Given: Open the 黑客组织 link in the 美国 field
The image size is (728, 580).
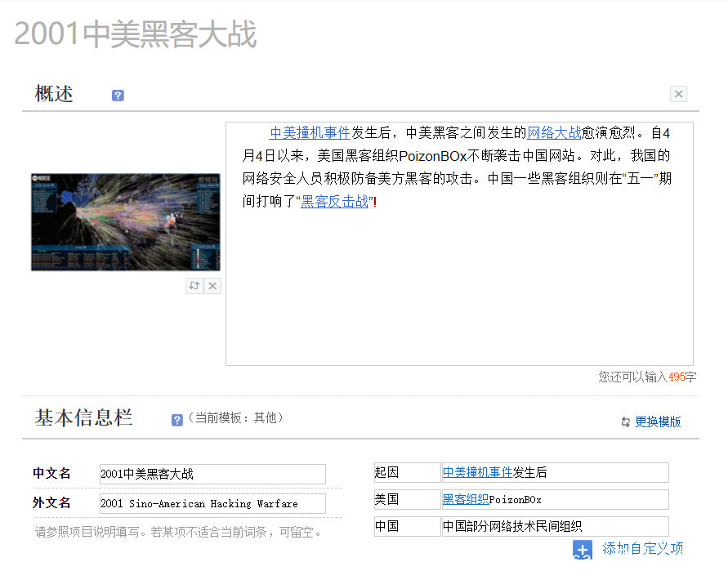Looking at the screenshot, I should pos(466,499).
